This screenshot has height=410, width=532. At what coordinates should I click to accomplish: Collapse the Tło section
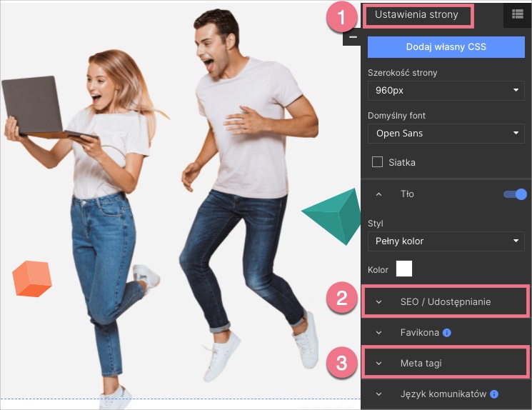pos(379,194)
